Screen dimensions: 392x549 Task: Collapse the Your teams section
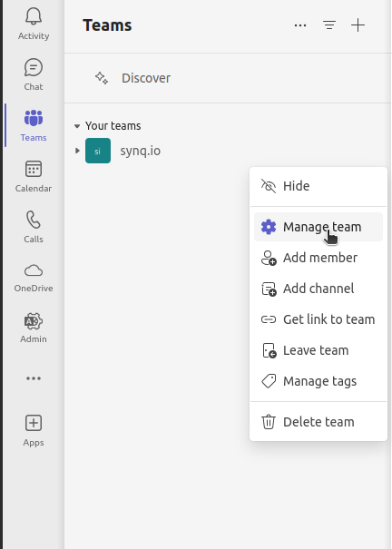[77, 126]
